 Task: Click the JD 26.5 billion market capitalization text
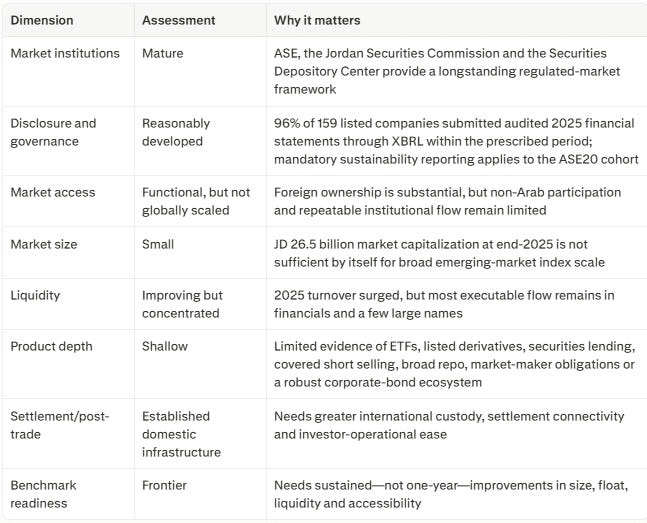click(x=439, y=253)
